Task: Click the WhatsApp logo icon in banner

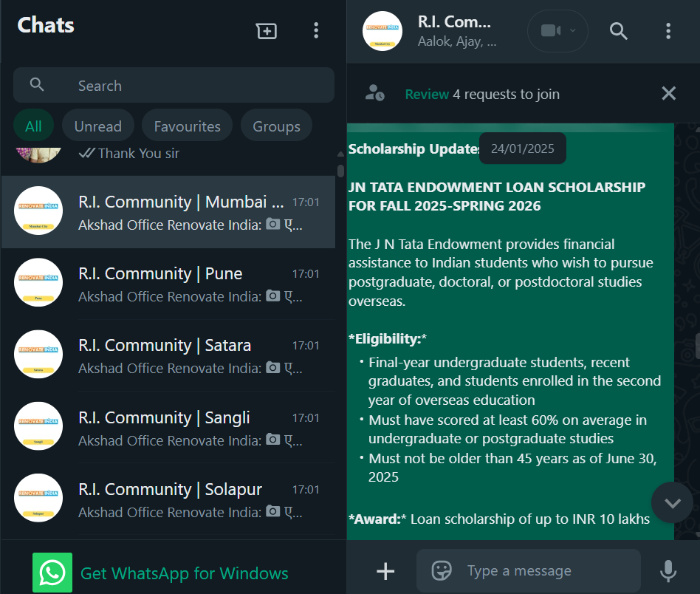Action: coord(52,573)
